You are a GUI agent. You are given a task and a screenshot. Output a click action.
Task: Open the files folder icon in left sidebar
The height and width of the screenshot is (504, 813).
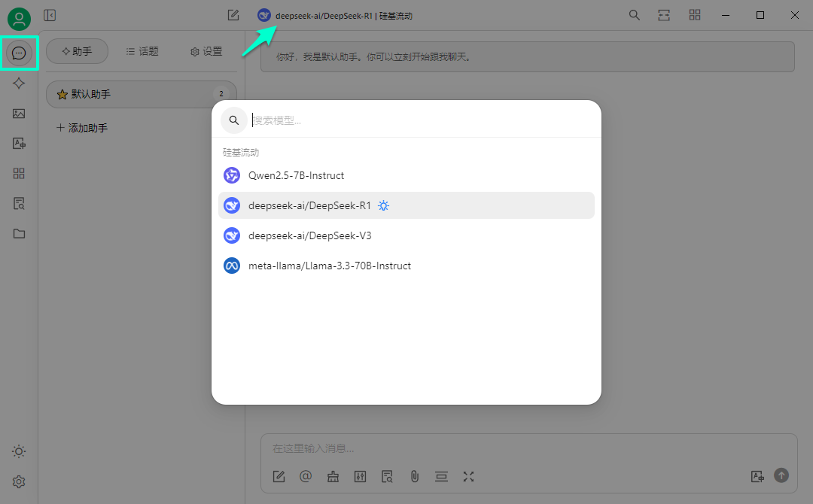[19, 234]
